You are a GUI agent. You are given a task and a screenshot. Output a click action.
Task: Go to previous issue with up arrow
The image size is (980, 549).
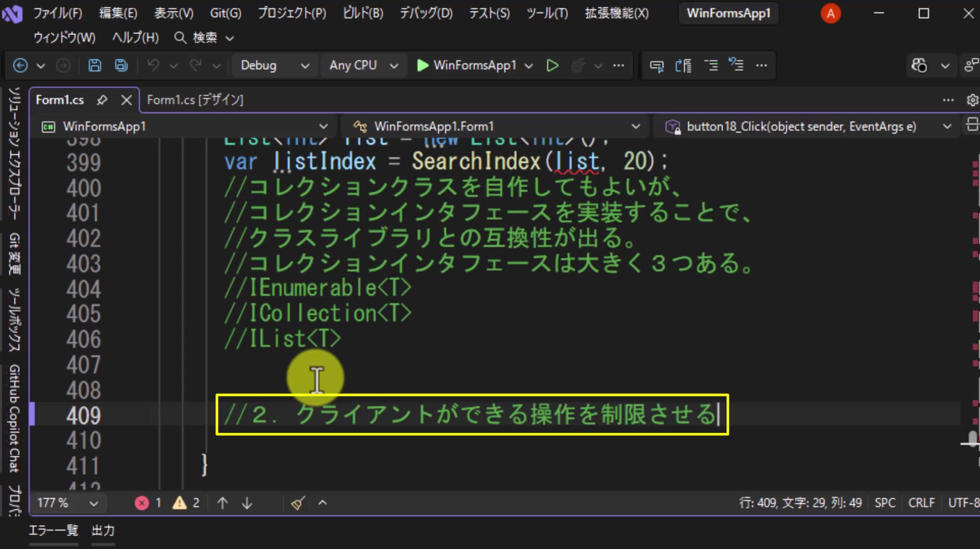tap(223, 503)
